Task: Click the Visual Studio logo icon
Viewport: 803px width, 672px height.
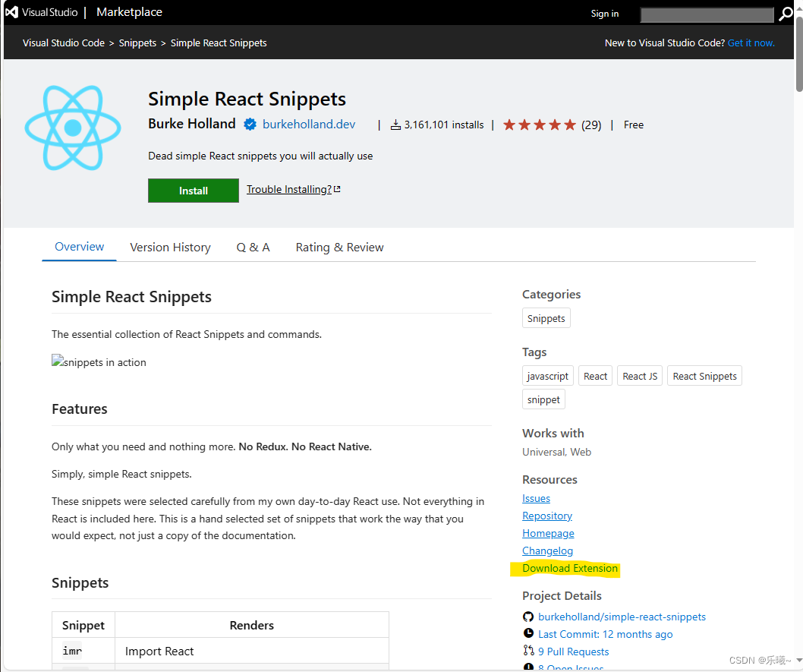Action: 11,12
